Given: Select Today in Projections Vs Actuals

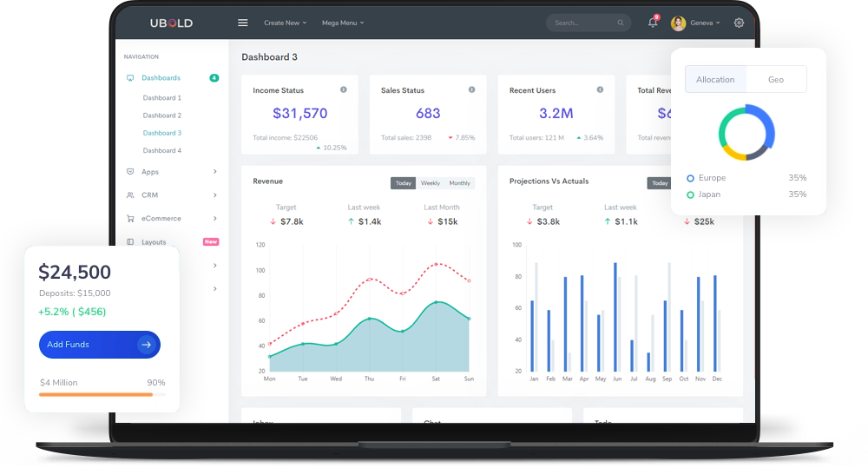Looking at the screenshot, I should [660, 183].
